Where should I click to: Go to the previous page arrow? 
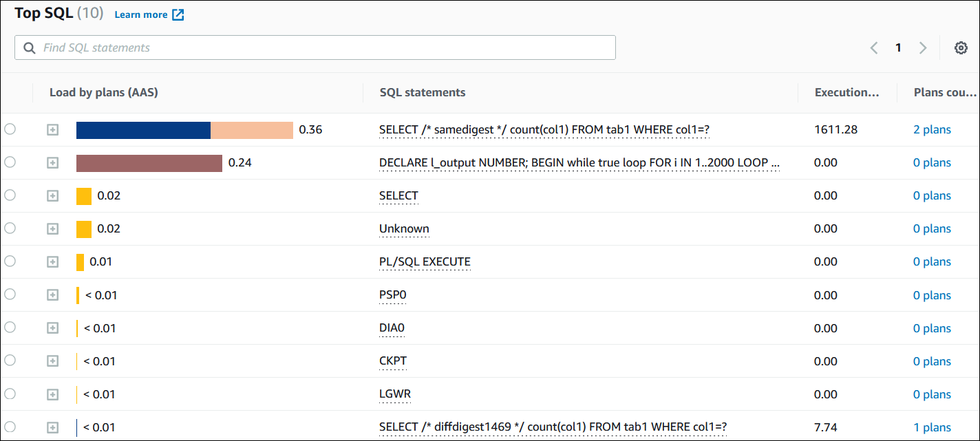coord(874,47)
